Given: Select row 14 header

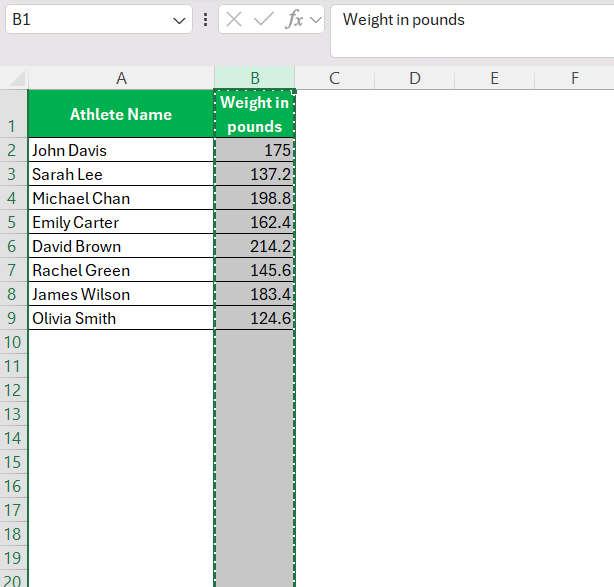Looking at the screenshot, I should pos(14,438).
